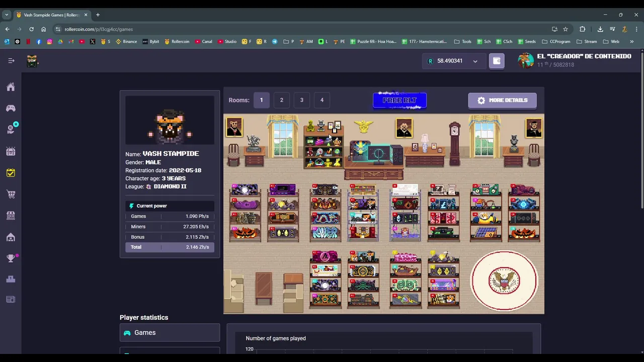Open Google Drive bookmark icon
Image resolution: width=644 pixels, height=362 pixels.
[x=60, y=42]
